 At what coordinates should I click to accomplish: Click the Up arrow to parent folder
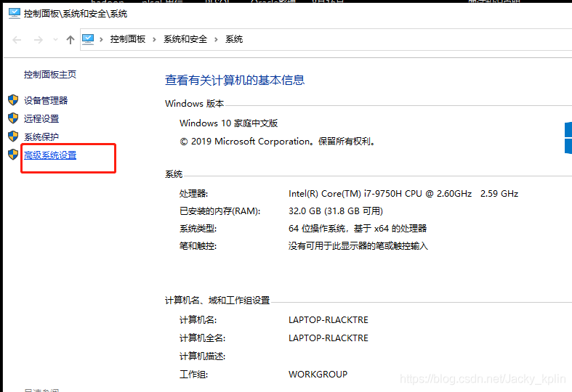pyautogui.click(x=71, y=40)
